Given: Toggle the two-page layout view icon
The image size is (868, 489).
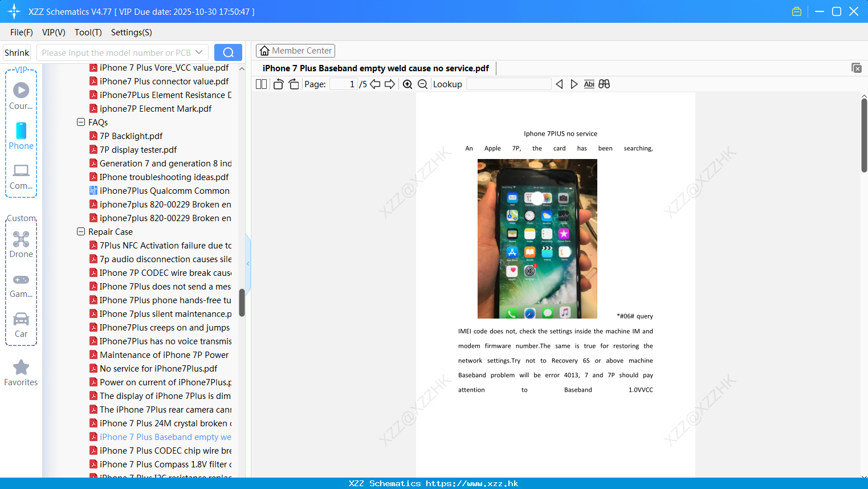Looking at the screenshot, I should tap(261, 84).
